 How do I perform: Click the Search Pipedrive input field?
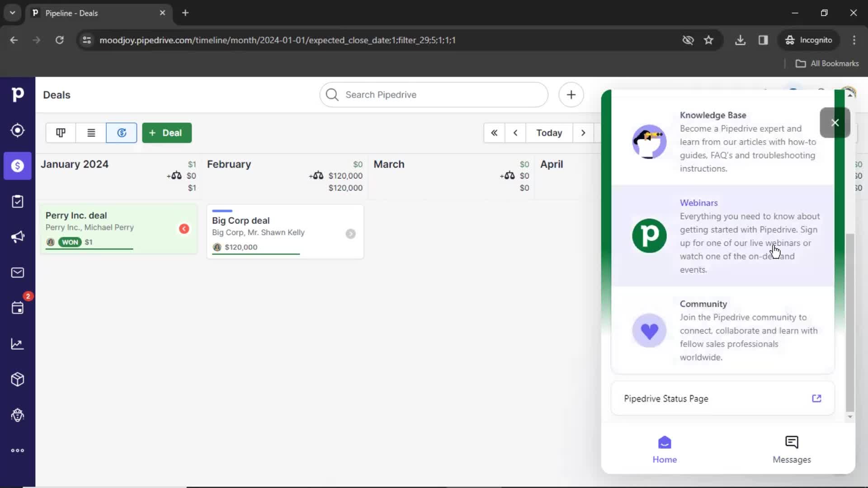[x=434, y=95]
